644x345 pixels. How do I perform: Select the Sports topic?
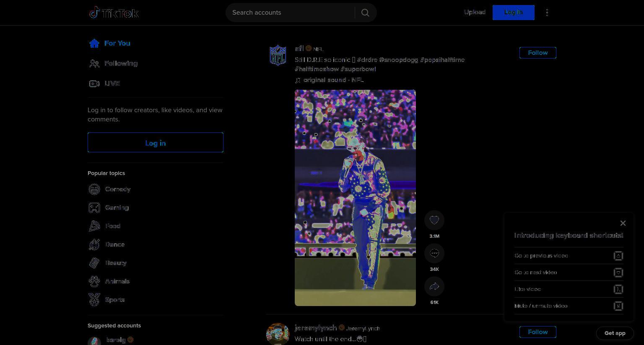[115, 300]
